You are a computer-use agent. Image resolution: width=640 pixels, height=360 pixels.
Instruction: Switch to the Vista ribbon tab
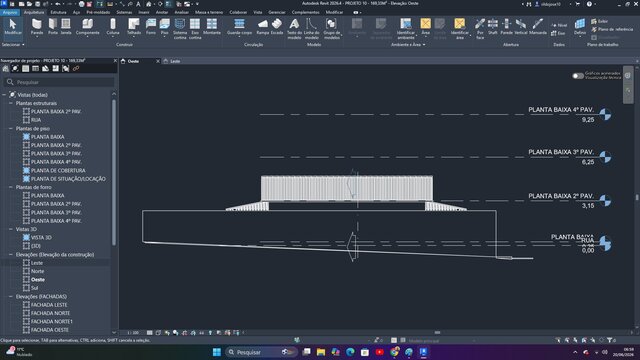258,12
